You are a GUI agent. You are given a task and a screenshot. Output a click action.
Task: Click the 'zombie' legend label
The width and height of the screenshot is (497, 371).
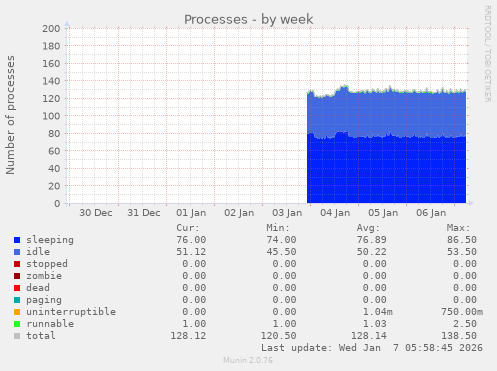tap(44, 276)
